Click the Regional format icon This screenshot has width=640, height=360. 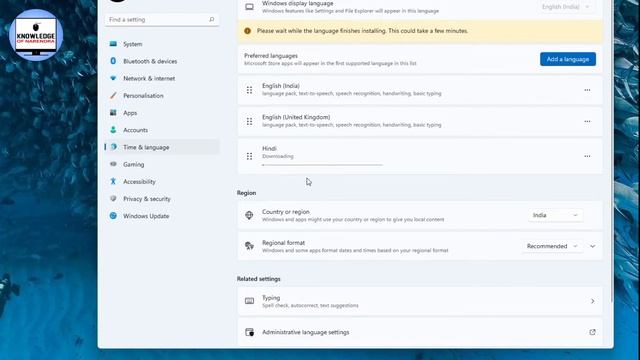[249, 246]
